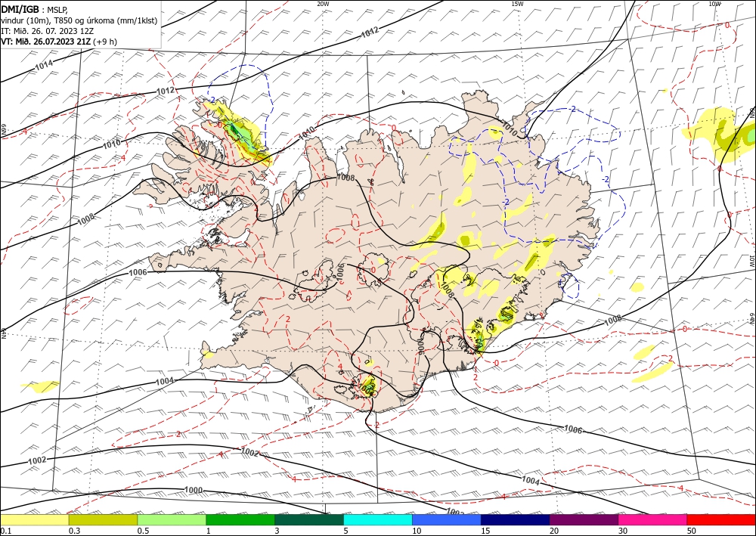Viewport: 756px width, 536px height.
Task: Select the green 1 mm legend color
Action: click(240, 519)
